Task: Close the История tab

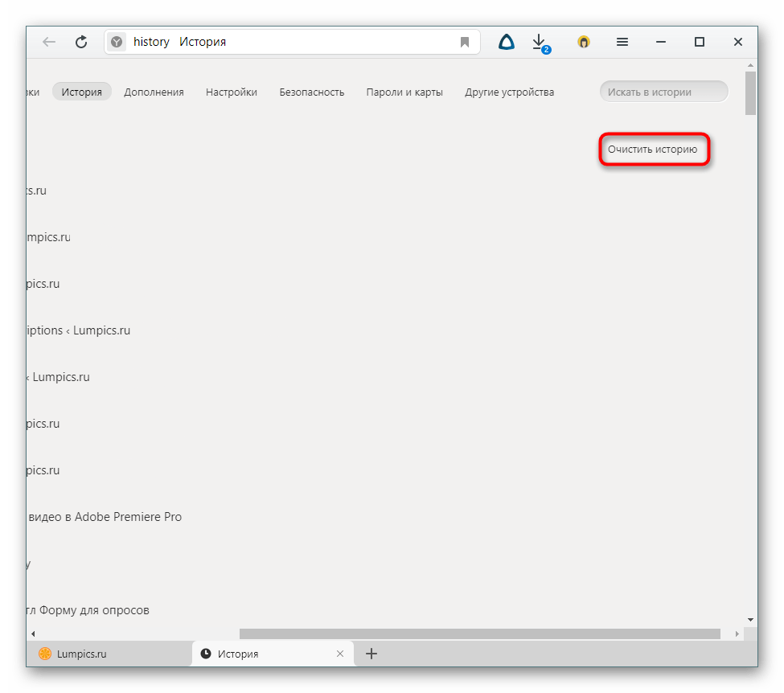Action: [x=340, y=654]
